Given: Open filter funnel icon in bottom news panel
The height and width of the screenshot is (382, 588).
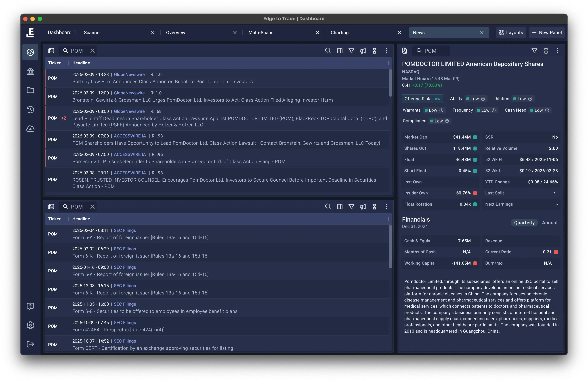Looking at the screenshot, I should 351,207.
